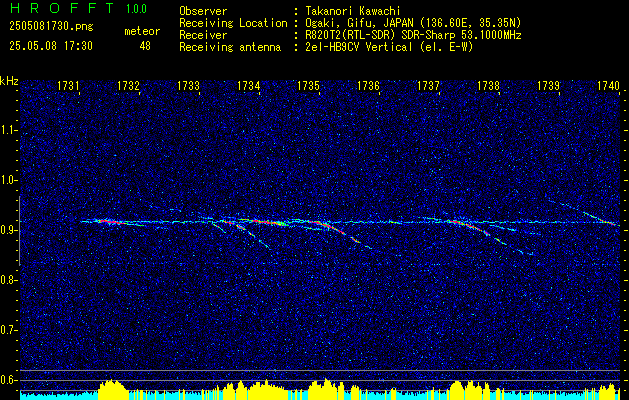The height and width of the screenshot is (400, 629).
Task: Click the 1740 time marker
Action: pos(609,85)
